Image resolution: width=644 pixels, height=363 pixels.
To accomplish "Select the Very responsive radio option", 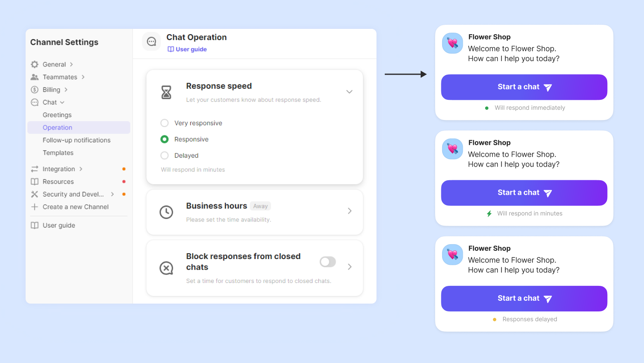I will click(165, 123).
